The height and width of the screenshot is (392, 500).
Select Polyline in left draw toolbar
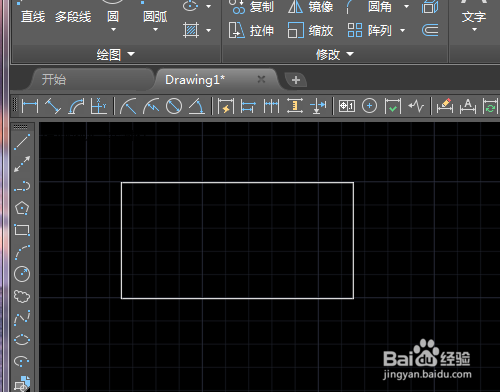point(22,186)
